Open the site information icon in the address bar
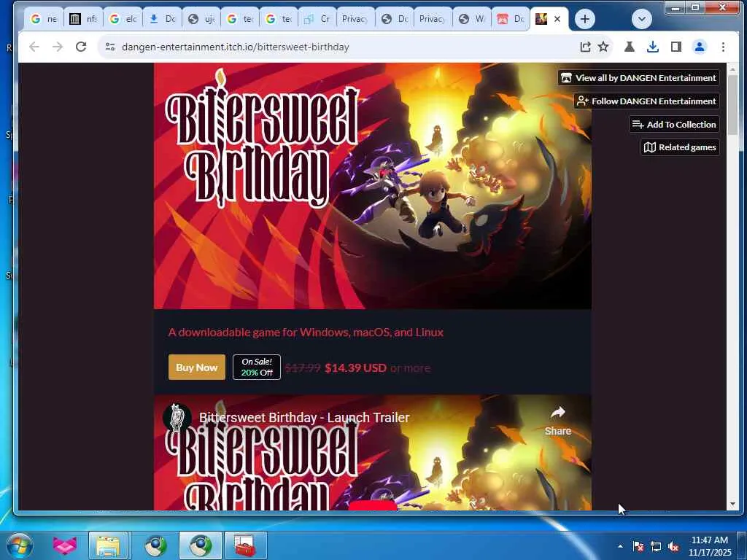The height and width of the screenshot is (560, 747). tap(110, 47)
